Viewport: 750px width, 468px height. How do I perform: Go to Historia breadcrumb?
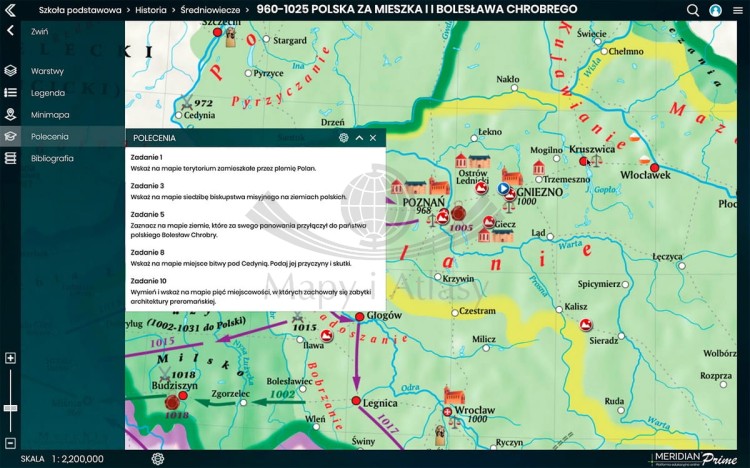point(151,10)
